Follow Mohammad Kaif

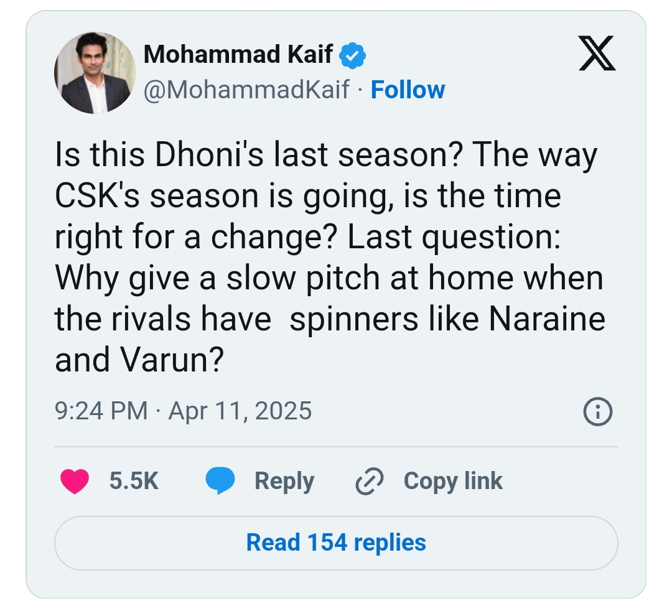tap(408, 90)
